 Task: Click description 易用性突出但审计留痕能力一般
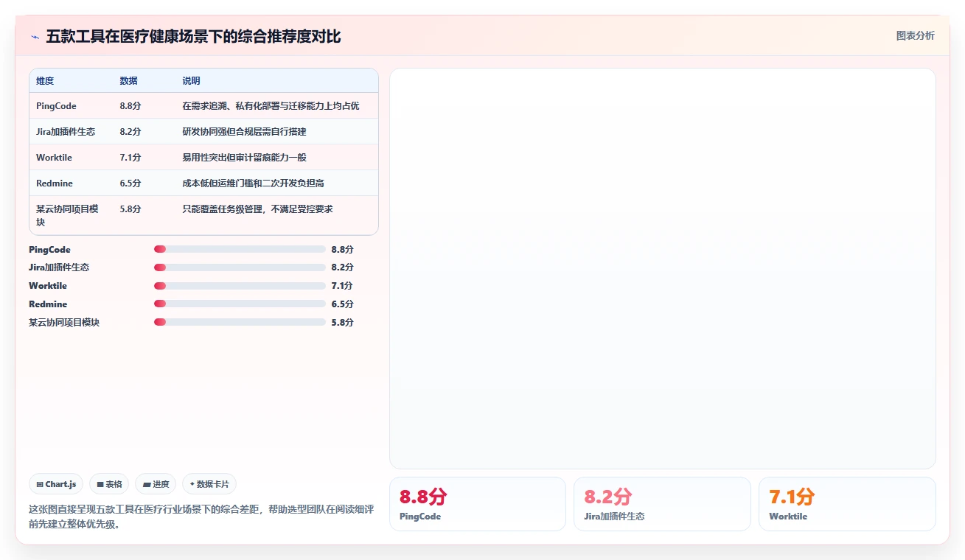pyautogui.click(x=244, y=158)
